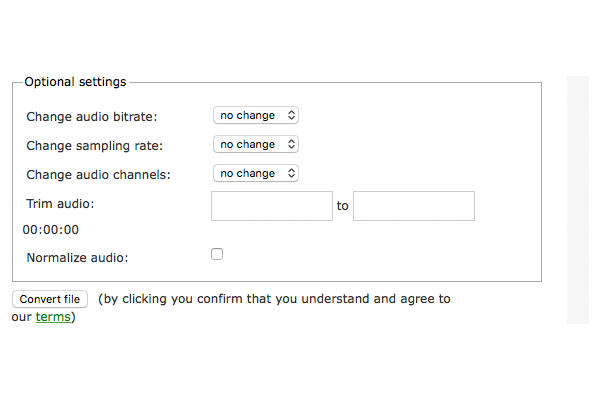Image resolution: width=600 pixels, height=400 pixels.
Task: Click the 'Normalize audio:' label
Action: pyautogui.click(x=78, y=258)
